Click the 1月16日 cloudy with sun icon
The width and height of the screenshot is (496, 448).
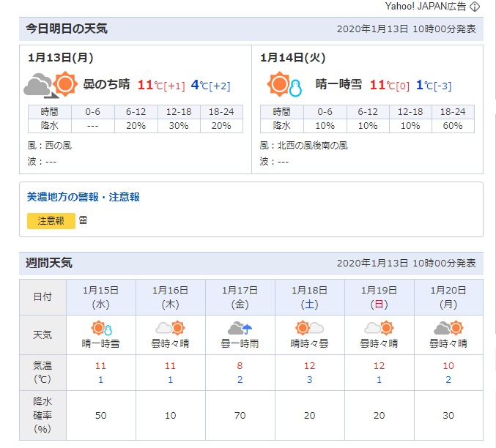(x=171, y=329)
